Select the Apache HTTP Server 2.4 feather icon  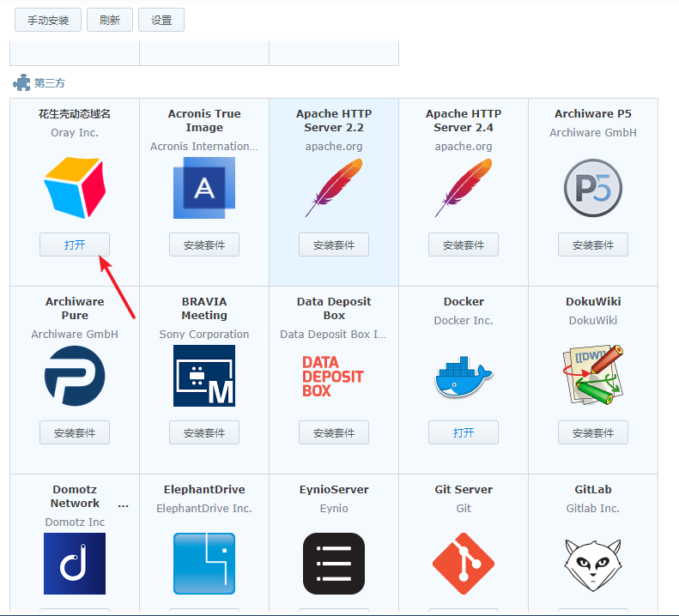coord(464,187)
